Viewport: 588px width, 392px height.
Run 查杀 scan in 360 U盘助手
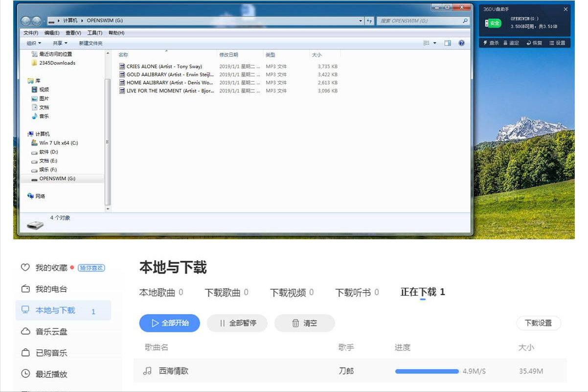[x=492, y=43]
